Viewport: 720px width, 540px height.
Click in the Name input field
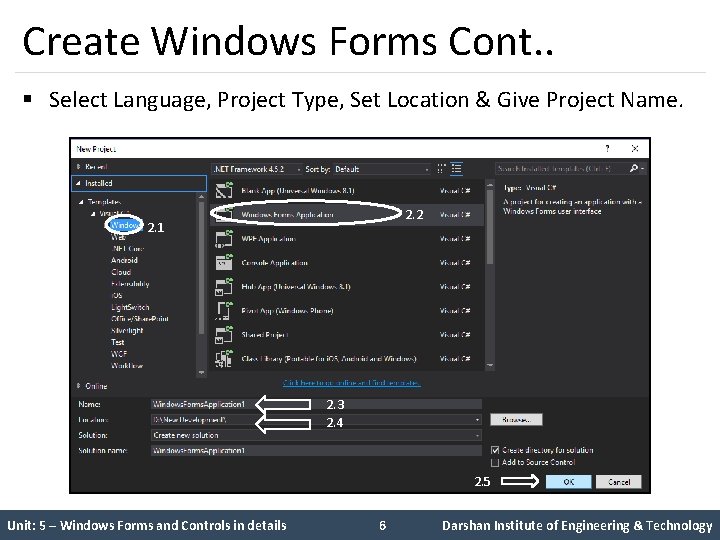click(x=316, y=404)
